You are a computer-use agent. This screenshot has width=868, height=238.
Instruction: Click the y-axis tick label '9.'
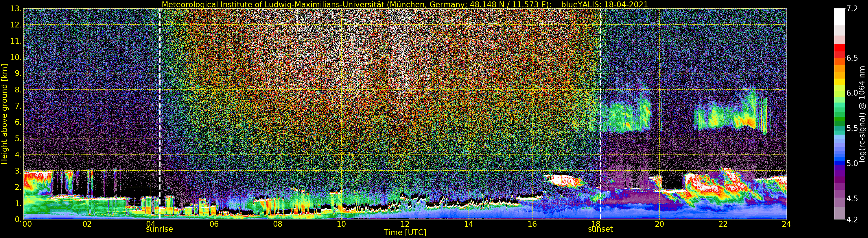pos(18,73)
